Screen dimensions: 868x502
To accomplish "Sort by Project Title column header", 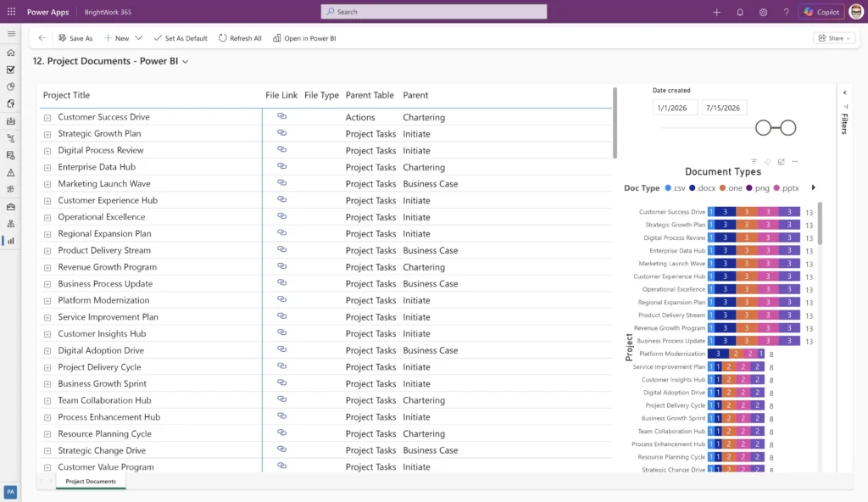I will 66,95.
